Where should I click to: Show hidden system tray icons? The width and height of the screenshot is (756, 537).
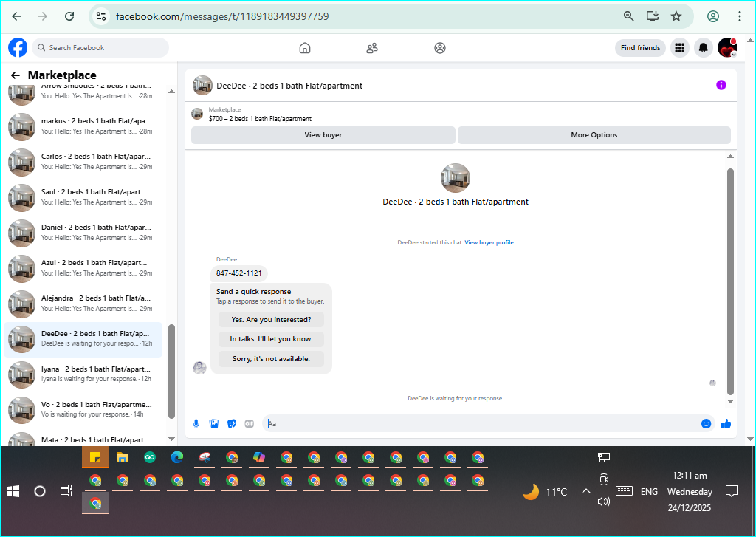click(585, 492)
